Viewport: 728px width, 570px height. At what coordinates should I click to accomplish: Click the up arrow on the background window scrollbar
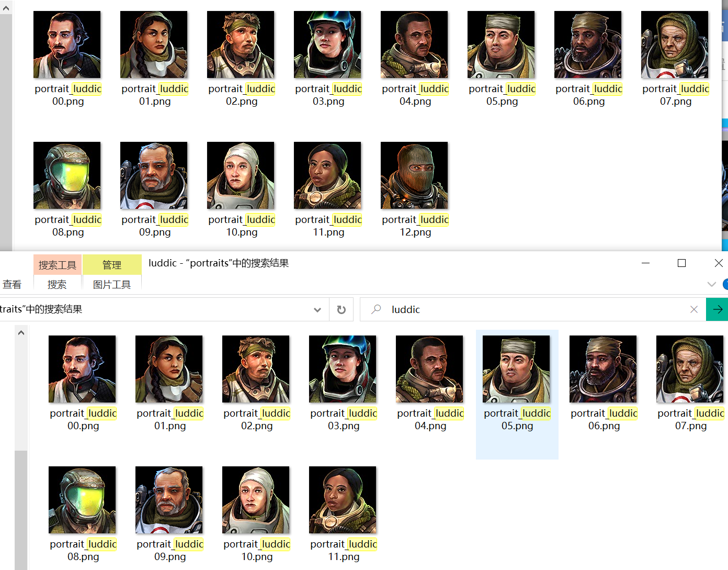point(5,8)
